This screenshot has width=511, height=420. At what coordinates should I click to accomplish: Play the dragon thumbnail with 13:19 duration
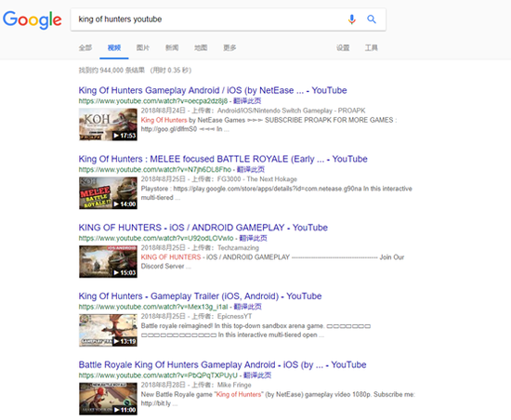pos(108,330)
